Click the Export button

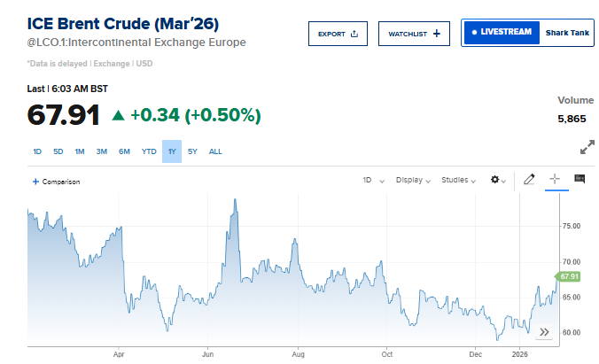pos(338,34)
